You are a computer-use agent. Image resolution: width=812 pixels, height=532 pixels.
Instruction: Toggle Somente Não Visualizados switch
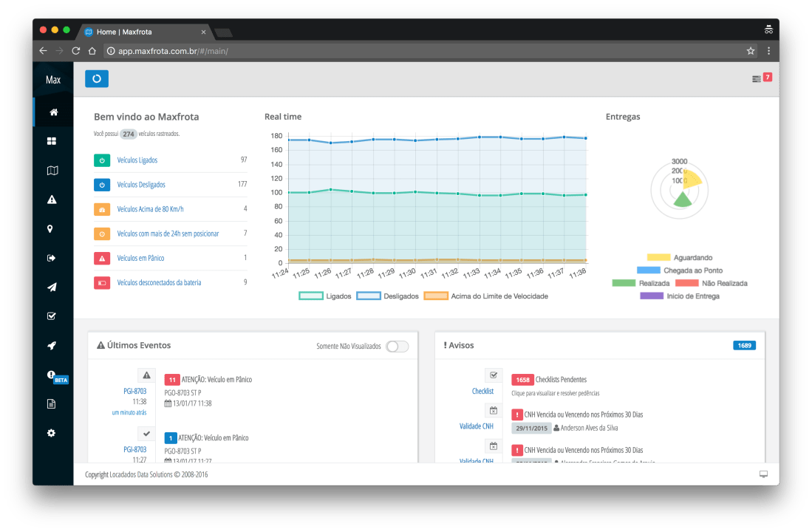[x=397, y=347]
